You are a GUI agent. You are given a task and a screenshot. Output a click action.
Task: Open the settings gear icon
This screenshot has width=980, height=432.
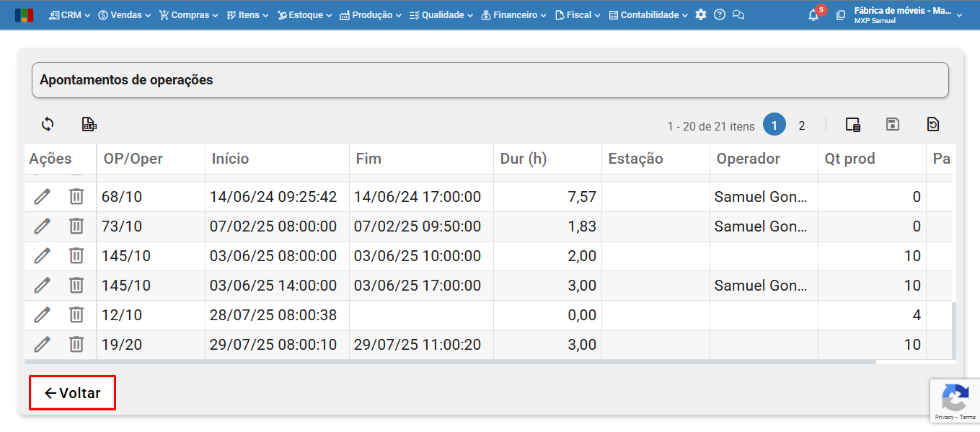click(x=701, y=14)
